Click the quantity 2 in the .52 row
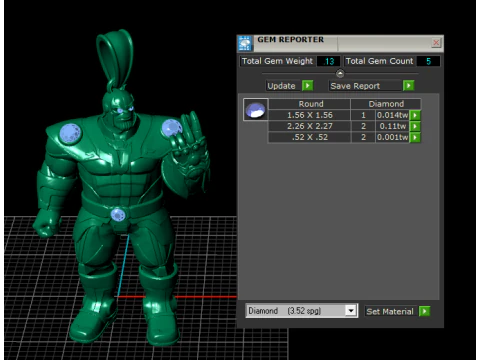Image resolution: width=480 pixels, height=360 pixels. (363, 137)
